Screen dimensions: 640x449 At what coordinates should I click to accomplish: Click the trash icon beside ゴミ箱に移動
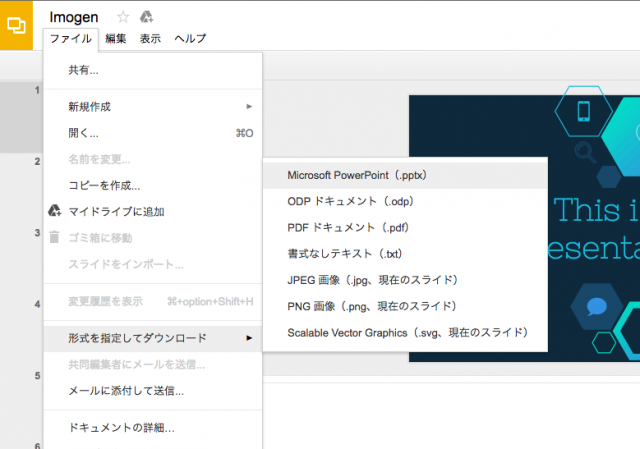(x=54, y=237)
